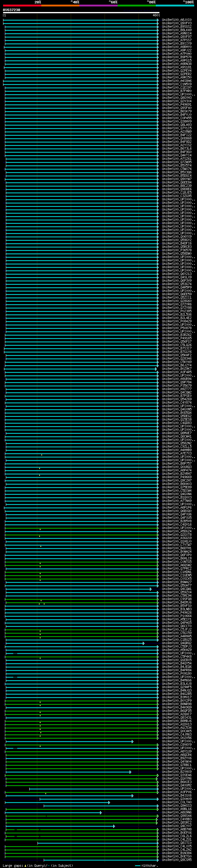Open hit UniRef100_C9ZLL5
The image size is (197, 868).
pos(177,446)
